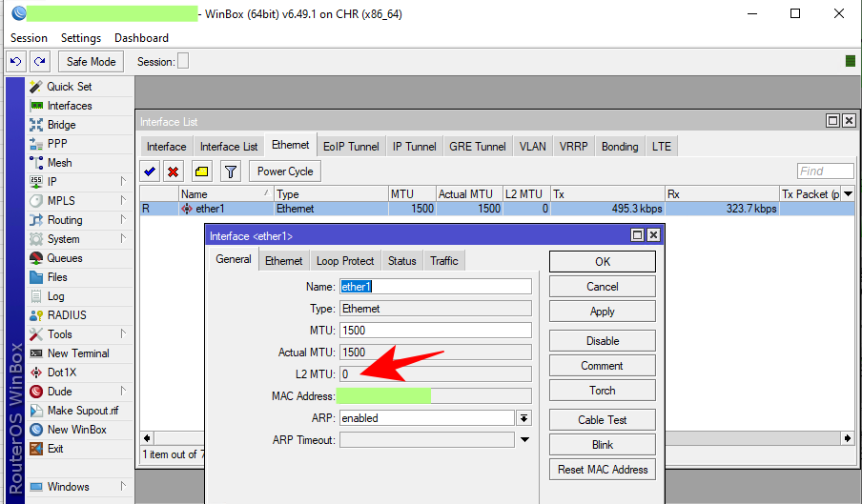Screen dimensions: 862x504
Task: Open the RADIUS sidebar entry
Action: [x=67, y=315]
